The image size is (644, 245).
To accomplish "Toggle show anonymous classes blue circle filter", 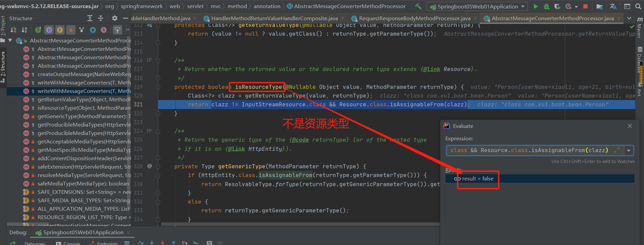I will [93, 30].
